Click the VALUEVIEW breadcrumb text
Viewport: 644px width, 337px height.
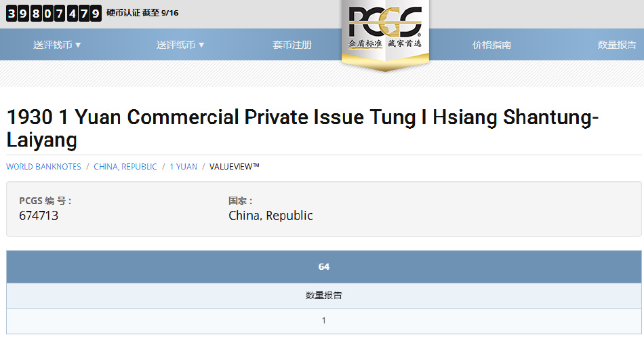click(234, 166)
